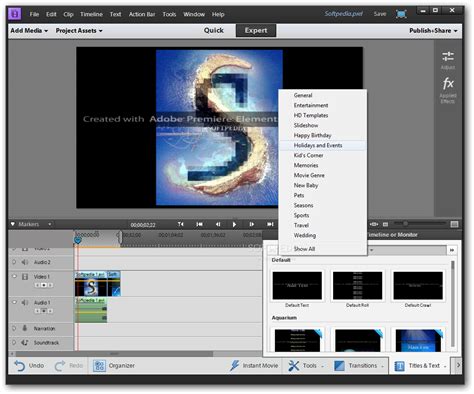
Task: Open the Transitions dropdown arrow
Action: tap(383, 367)
